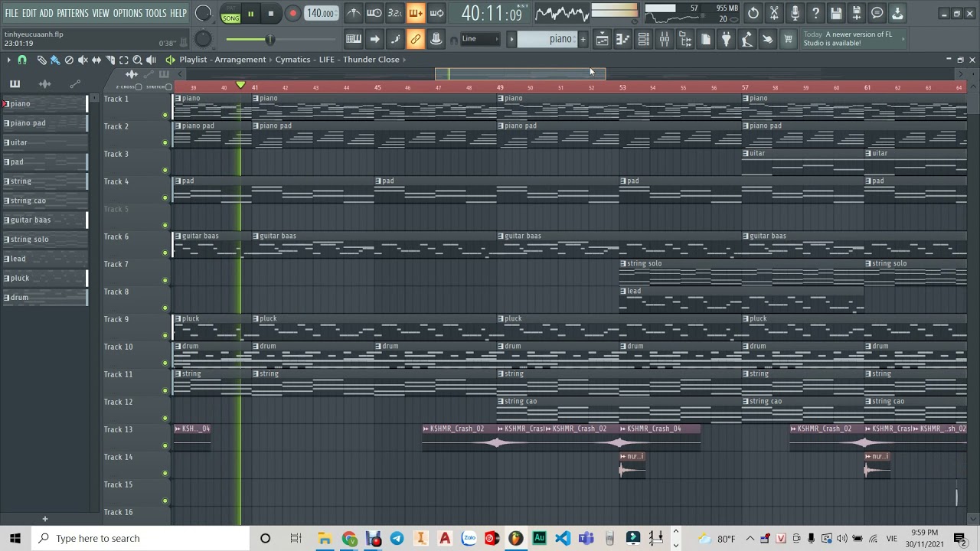The width and height of the screenshot is (980, 551).
Task: Open the Mixer view icon
Action: 665,39
